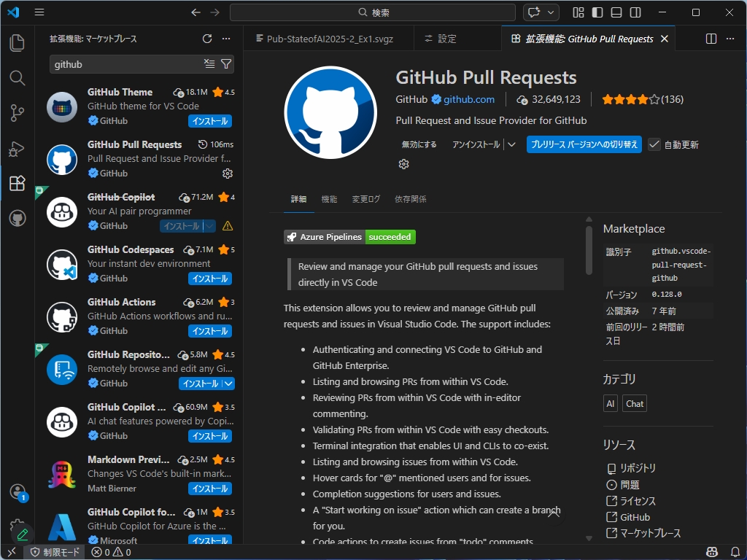747x560 pixels.
Task: Open the Explorer view
Action: pos(18,43)
